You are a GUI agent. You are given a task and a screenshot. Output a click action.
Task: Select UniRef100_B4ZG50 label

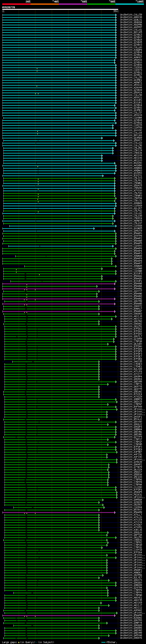coord(131,163)
